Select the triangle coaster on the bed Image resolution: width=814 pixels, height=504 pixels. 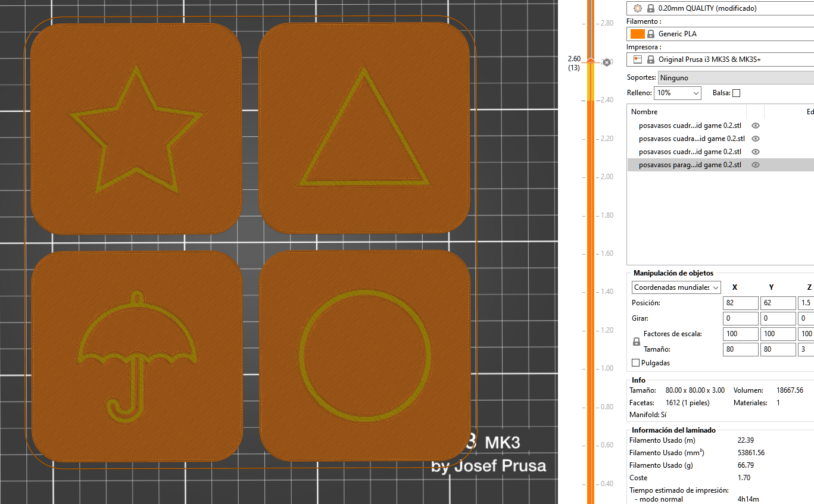click(364, 128)
